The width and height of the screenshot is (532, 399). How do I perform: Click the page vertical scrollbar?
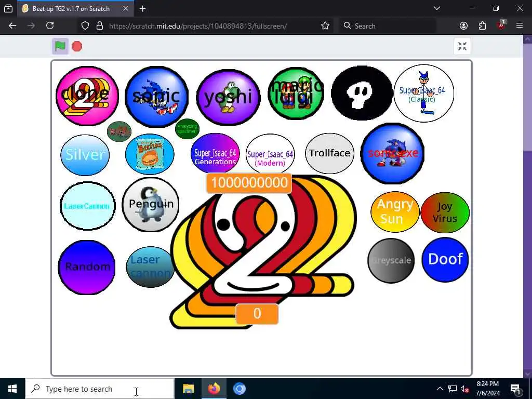coord(527,206)
